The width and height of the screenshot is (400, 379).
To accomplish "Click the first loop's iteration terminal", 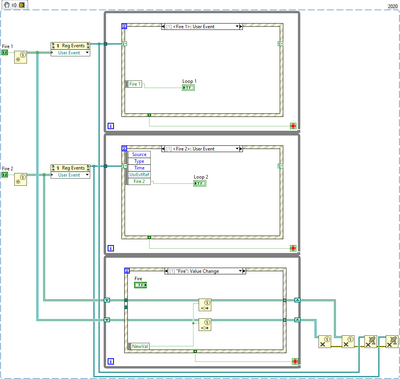I will click(x=111, y=126).
